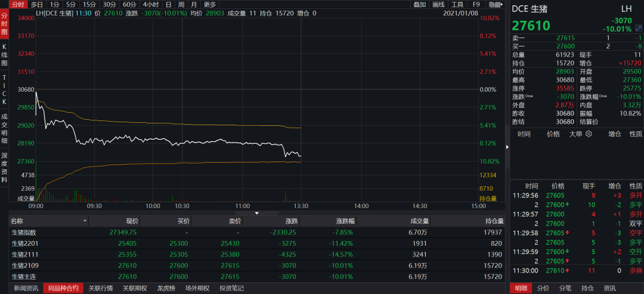The width and height of the screenshot is (644, 294).
Task: Toggle the 叠加 overlay option
Action: (420, 4)
